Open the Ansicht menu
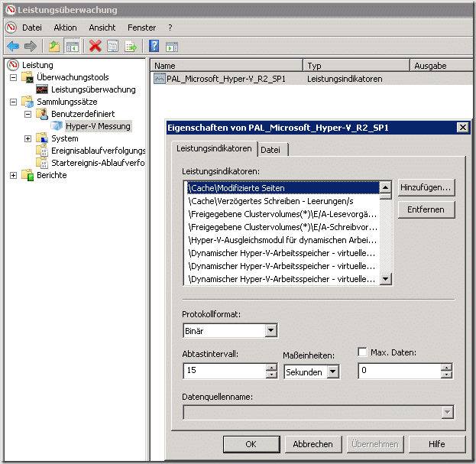Screen dimensions: 476x464 pyautogui.click(x=102, y=28)
